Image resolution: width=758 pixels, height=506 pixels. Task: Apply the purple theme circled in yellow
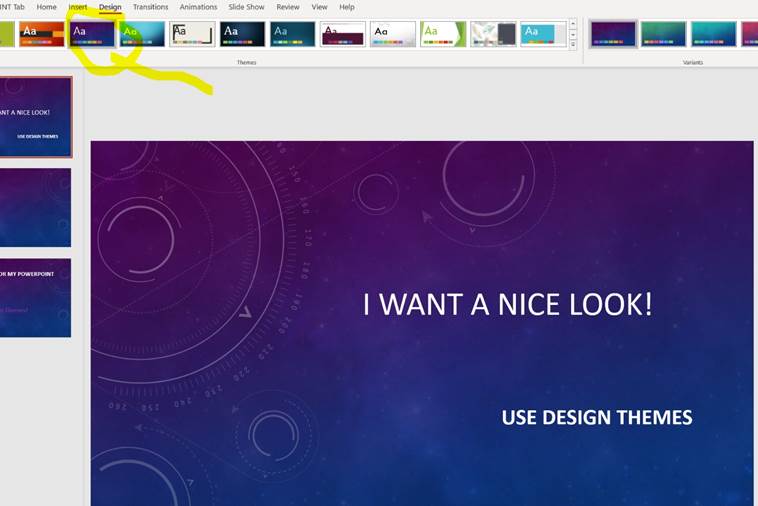[92, 35]
